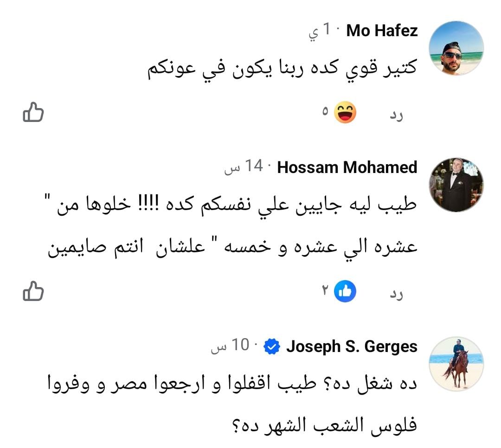Like Hossam Mohamed's comment with thumbs-up
The height and width of the screenshot is (448, 501).
pyautogui.click(x=33, y=291)
